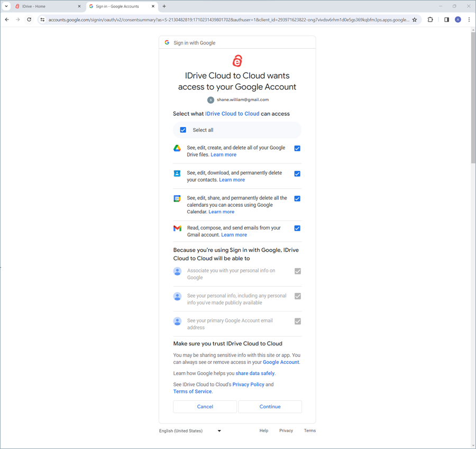
Task: Open the Privacy Policy link
Action: pos(249,384)
